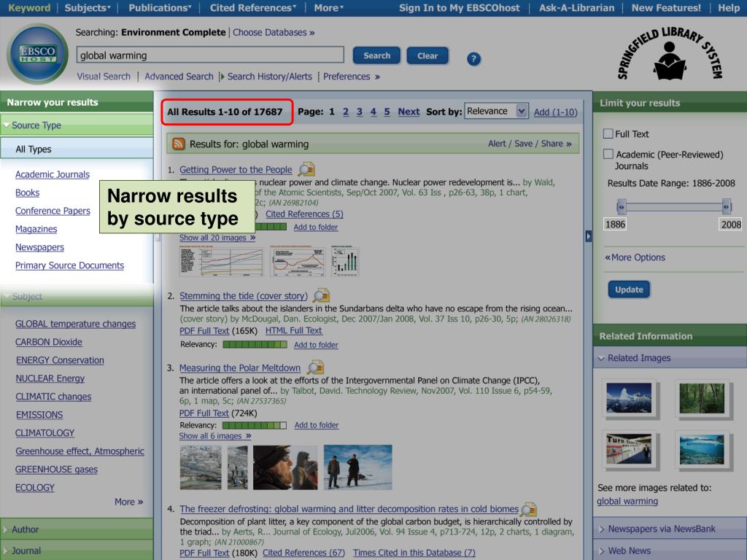Click the date range slider track
This screenshot has width=747, height=560.
(x=673, y=206)
